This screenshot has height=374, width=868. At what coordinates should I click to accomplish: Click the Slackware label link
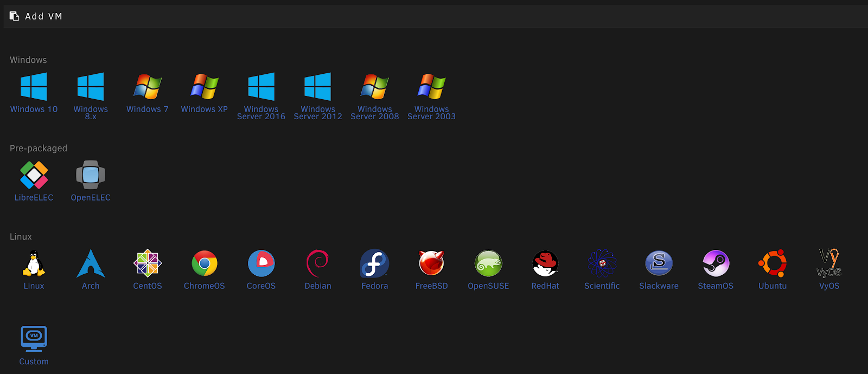coord(659,286)
